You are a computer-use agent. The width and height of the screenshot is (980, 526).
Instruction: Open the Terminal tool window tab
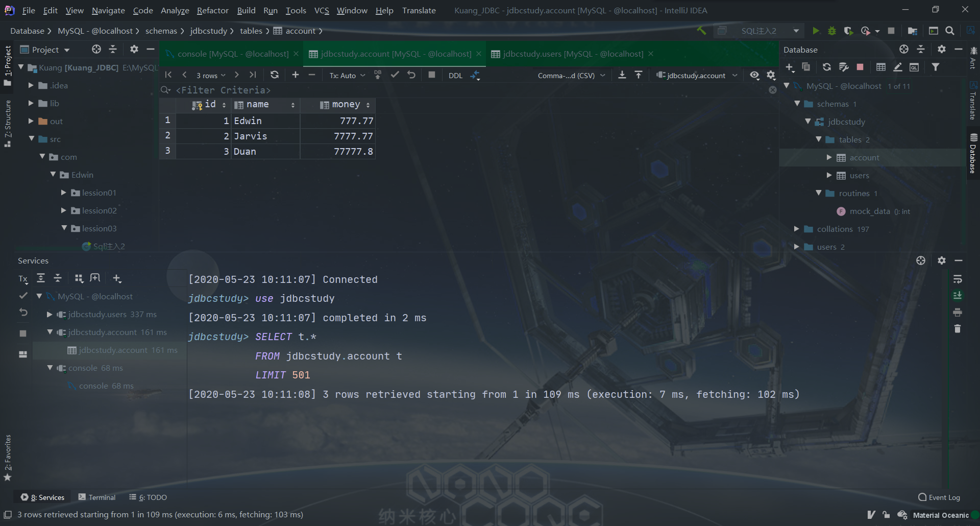97,497
